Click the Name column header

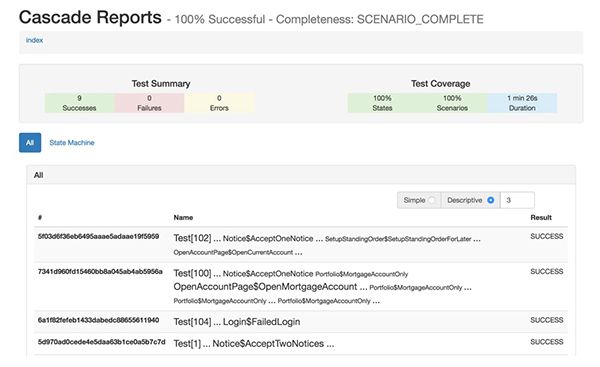point(183,217)
